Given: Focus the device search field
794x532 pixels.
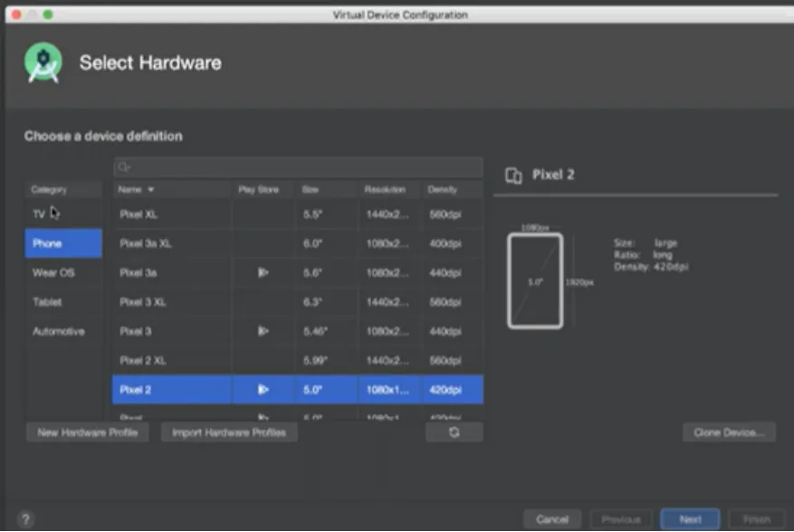Looking at the screenshot, I should [x=298, y=167].
